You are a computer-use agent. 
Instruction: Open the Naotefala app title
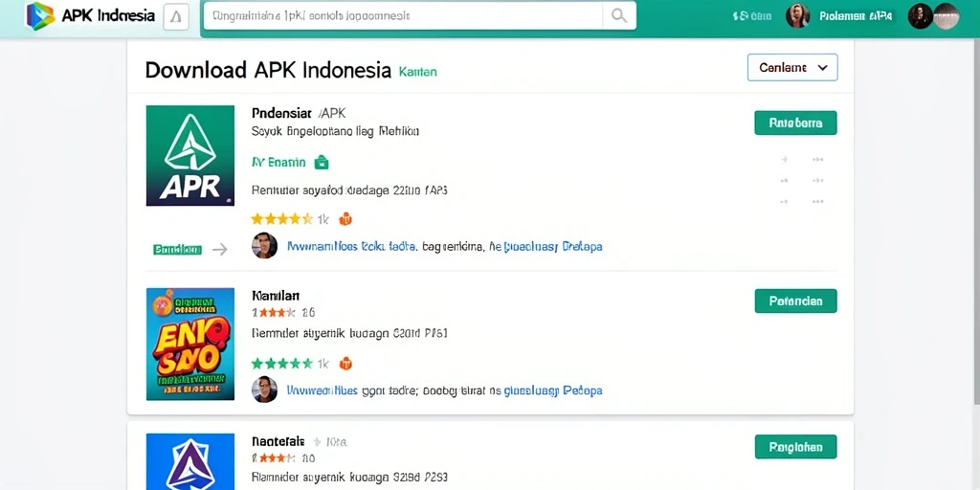[x=278, y=441]
